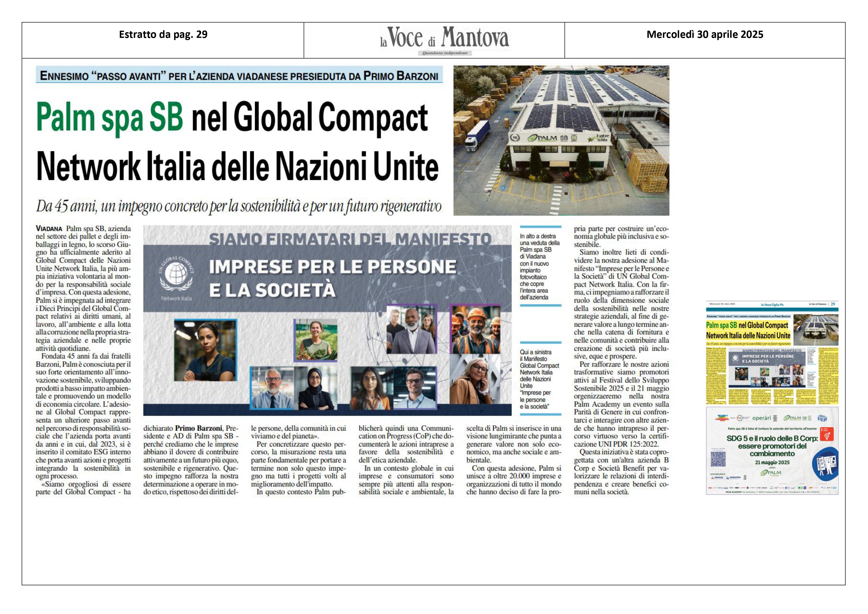Open the aerial photo of the Palm plant

562,140
